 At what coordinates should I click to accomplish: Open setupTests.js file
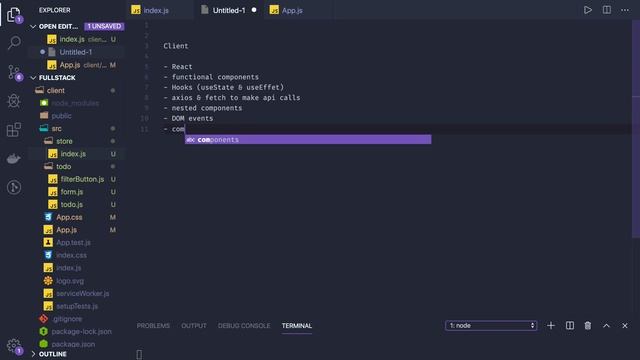(76, 306)
